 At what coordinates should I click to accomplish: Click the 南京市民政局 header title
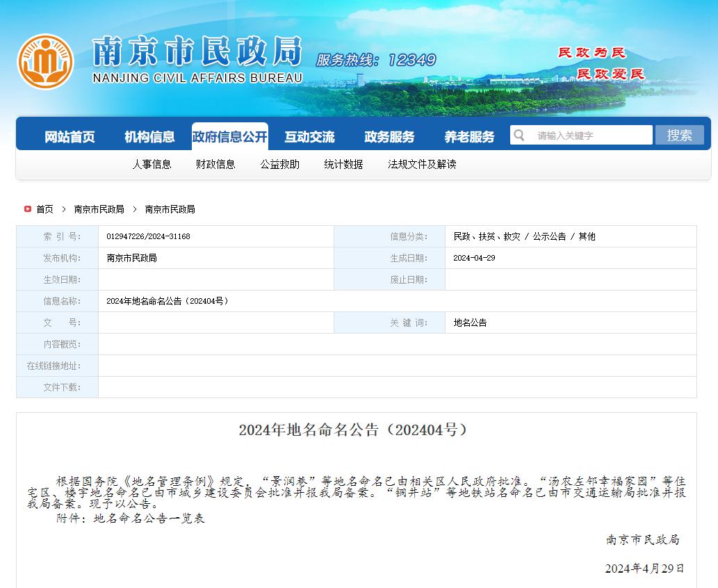[197, 52]
